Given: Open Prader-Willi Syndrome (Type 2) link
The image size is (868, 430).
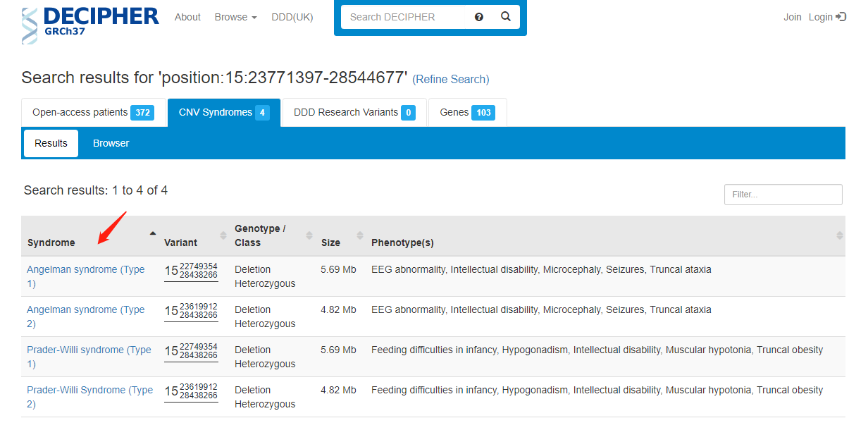Looking at the screenshot, I should [89, 397].
